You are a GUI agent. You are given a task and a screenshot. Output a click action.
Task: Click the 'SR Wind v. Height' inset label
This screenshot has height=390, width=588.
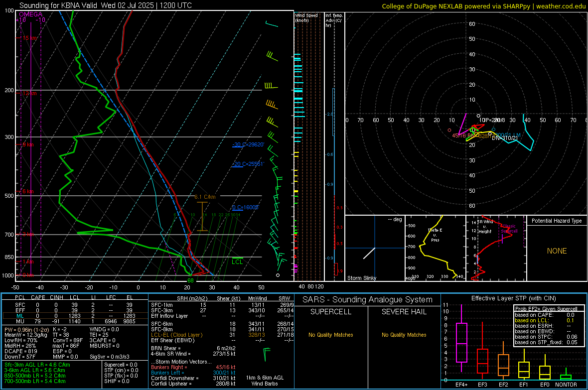(x=485, y=227)
